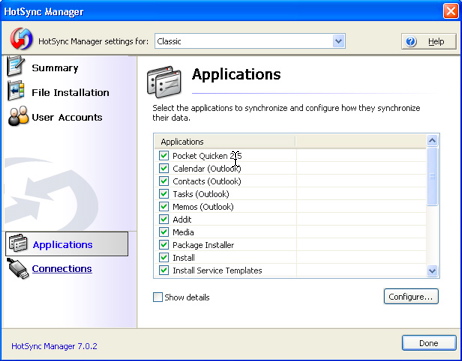Click the Done button
This screenshot has width=462, height=361.
point(429,343)
